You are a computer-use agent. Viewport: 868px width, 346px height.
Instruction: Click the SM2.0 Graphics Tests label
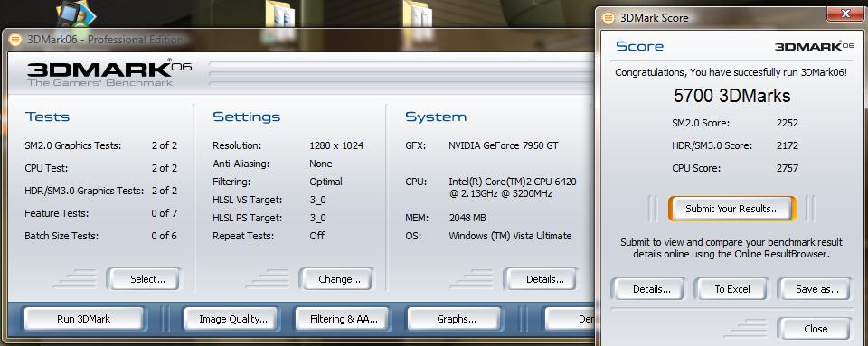(x=72, y=145)
